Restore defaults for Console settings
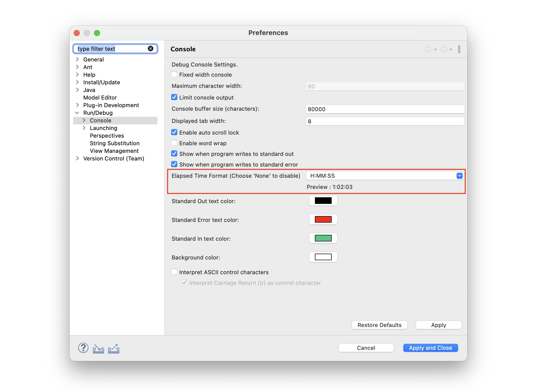Viewport: 546px width, 392px height. coord(379,325)
